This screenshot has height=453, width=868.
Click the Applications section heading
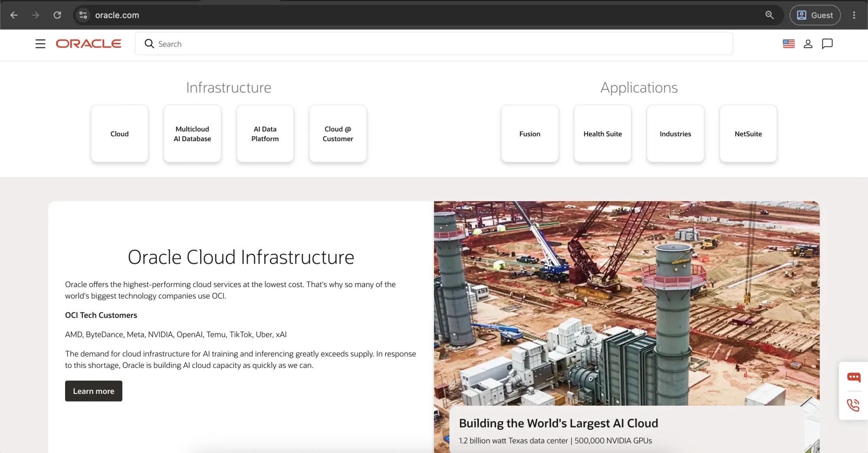(639, 88)
